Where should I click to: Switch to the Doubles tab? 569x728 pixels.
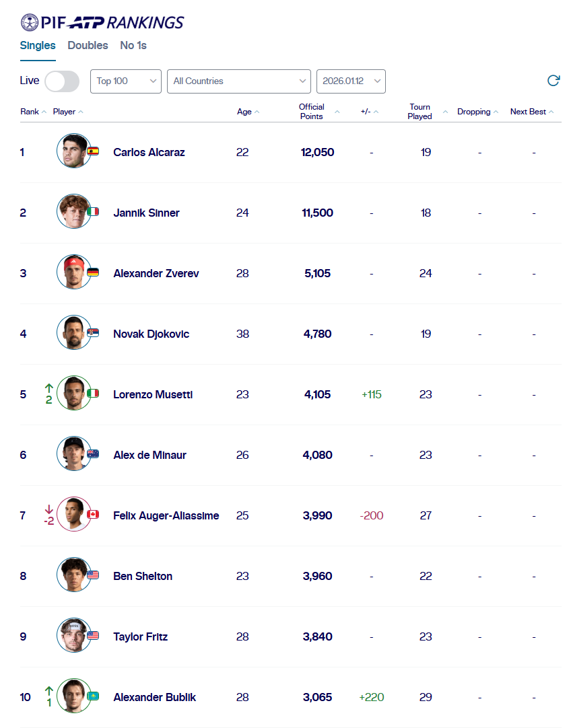coord(88,46)
